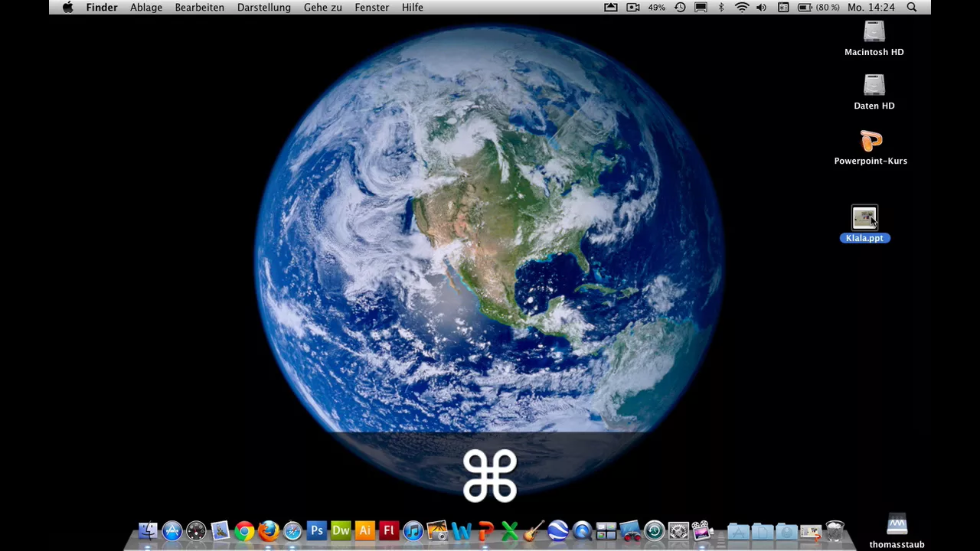Launch Google Earth from the Dock
Image resolution: width=980 pixels, height=551 pixels.
pyautogui.click(x=558, y=530)
